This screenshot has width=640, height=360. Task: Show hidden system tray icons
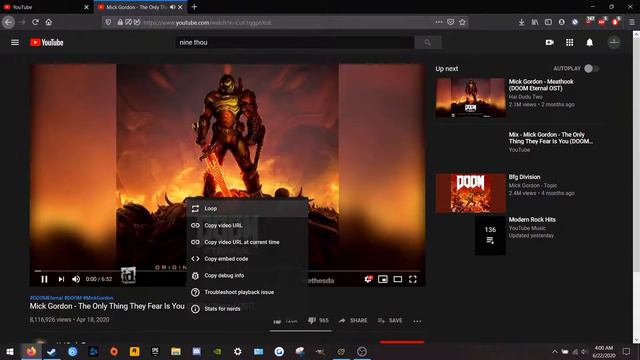[554, 351]
